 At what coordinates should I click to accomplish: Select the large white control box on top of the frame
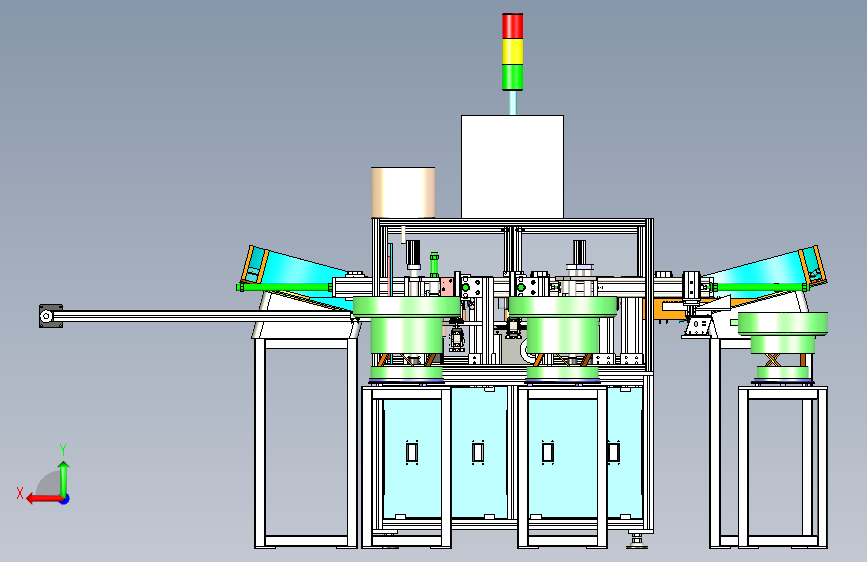point(513,166)
